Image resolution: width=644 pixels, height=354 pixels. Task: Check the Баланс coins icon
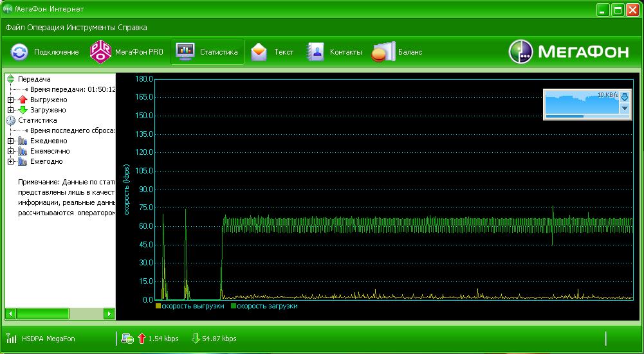(x=382, y=52)
